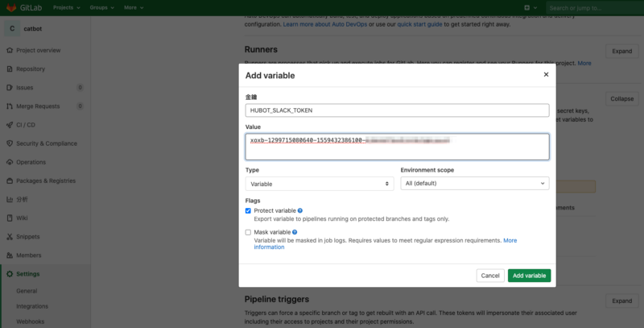The image size is (644, 328).
Task: Click the CI / CD rocket icon
Action: [x=10, y=125]
